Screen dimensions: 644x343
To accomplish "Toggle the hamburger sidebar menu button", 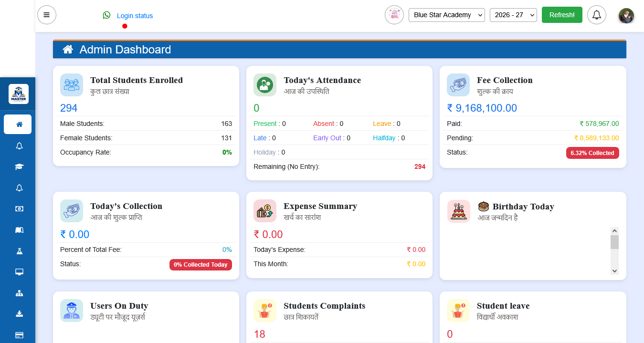I will pos(47,15).
